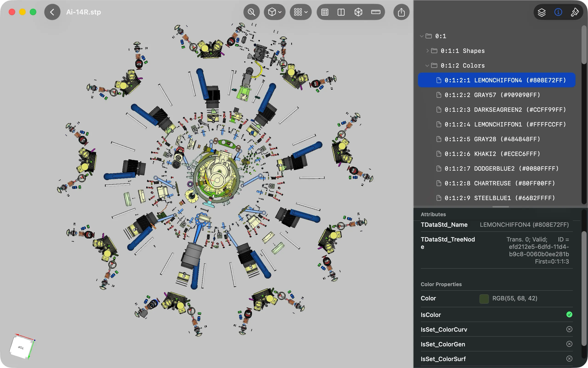Screen dimensions: 588x368
Task: Select the 0:1:2:9 STEELBLUE1 row
Action: click(497, 198)
